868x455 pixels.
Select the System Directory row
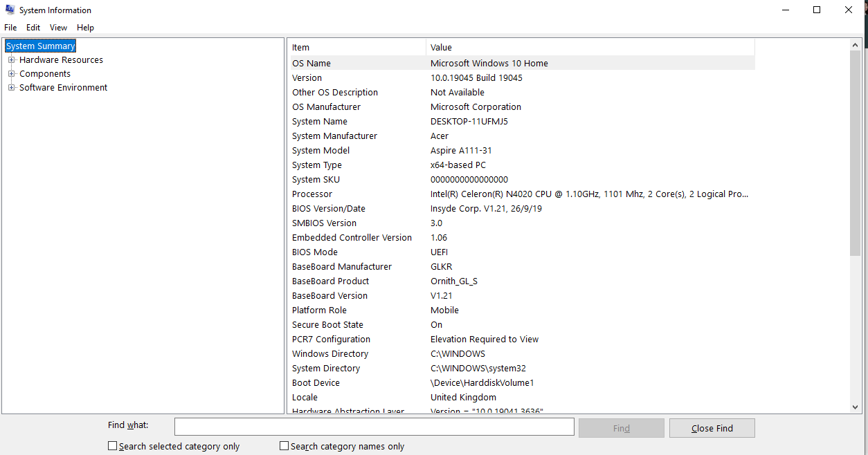click(x=521, y=368)
